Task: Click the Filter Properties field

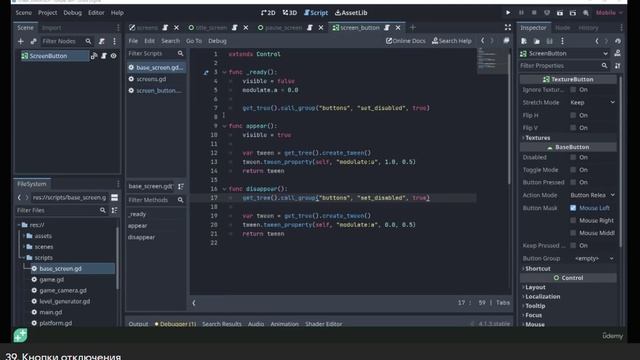Action: click(564, 66)
